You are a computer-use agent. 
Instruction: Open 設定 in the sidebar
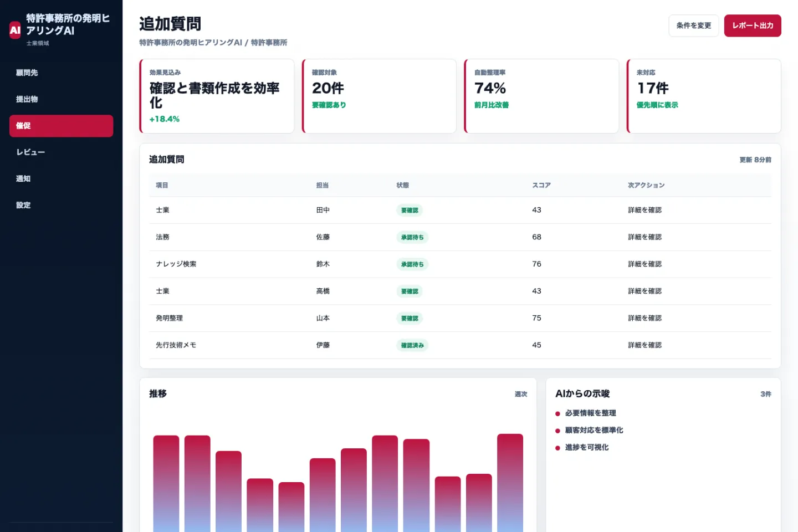(61, 205)
